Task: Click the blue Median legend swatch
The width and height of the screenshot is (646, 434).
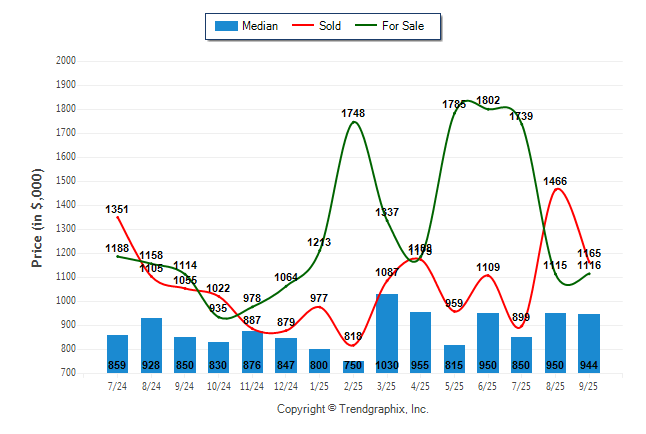Action: click(x=225, y=26)
